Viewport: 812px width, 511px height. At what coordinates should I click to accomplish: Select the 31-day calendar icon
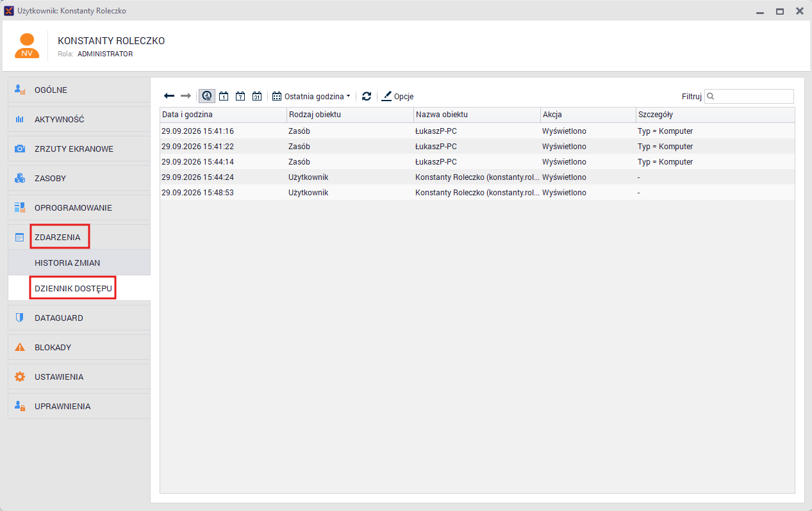[x=257, y=96]
